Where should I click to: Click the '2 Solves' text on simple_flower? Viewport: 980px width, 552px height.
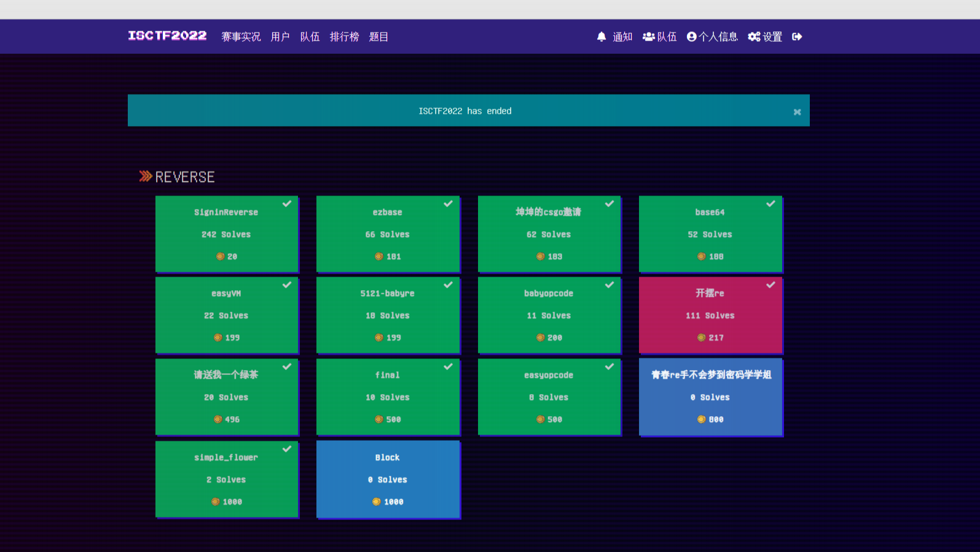pos(226,479)
